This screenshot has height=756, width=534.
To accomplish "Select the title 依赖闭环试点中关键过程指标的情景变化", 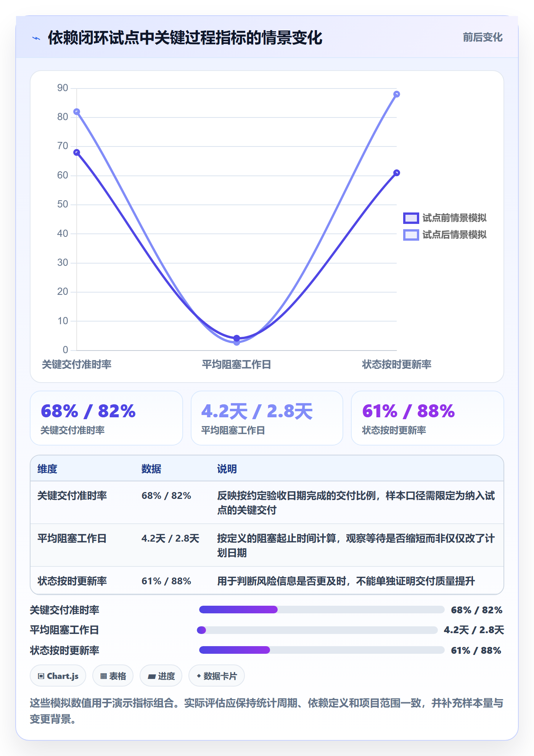I will click(x=185, y=38).
